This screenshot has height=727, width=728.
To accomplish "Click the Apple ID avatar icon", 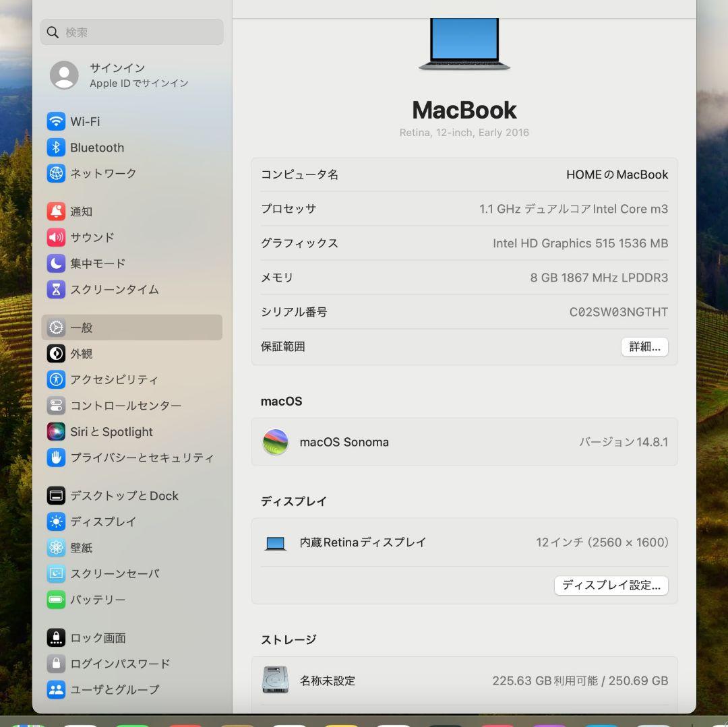I will pos(64,75).
